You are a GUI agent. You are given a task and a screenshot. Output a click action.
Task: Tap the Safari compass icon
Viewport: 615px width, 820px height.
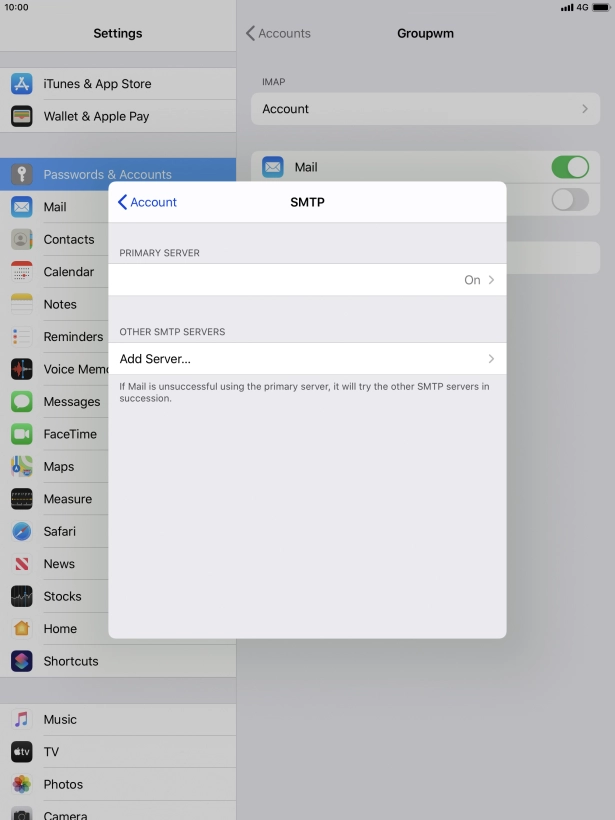[x=22, y=531]
